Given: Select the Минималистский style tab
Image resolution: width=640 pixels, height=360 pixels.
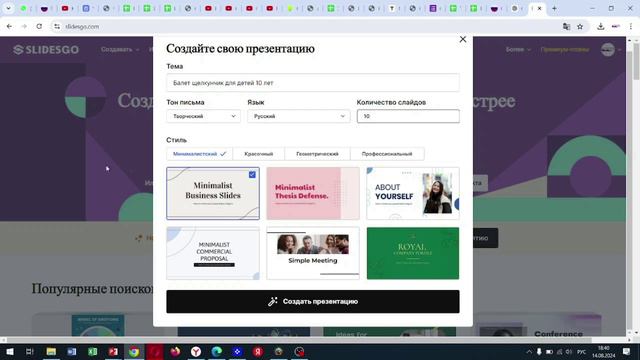Looking at the screenshot, I should [199, 154].
